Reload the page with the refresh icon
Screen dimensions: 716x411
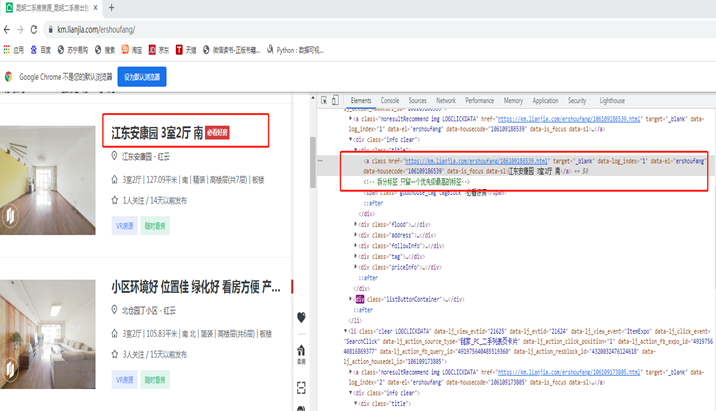click(34, 30)
